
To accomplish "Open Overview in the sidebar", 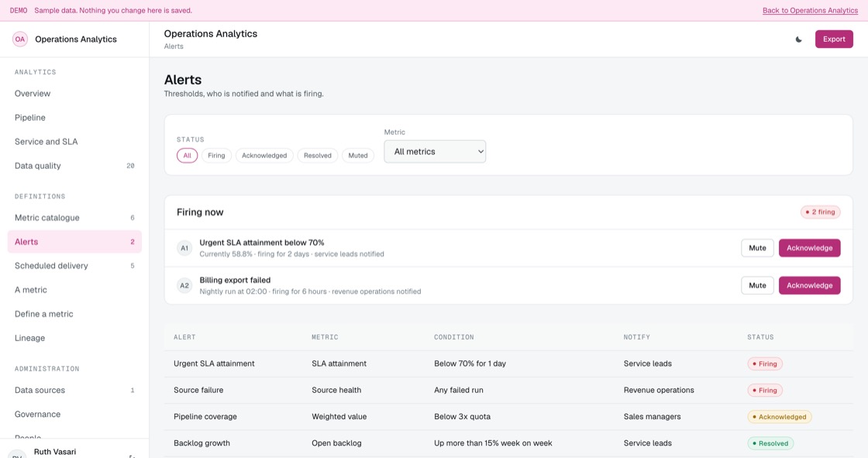I will pos(74,94).
